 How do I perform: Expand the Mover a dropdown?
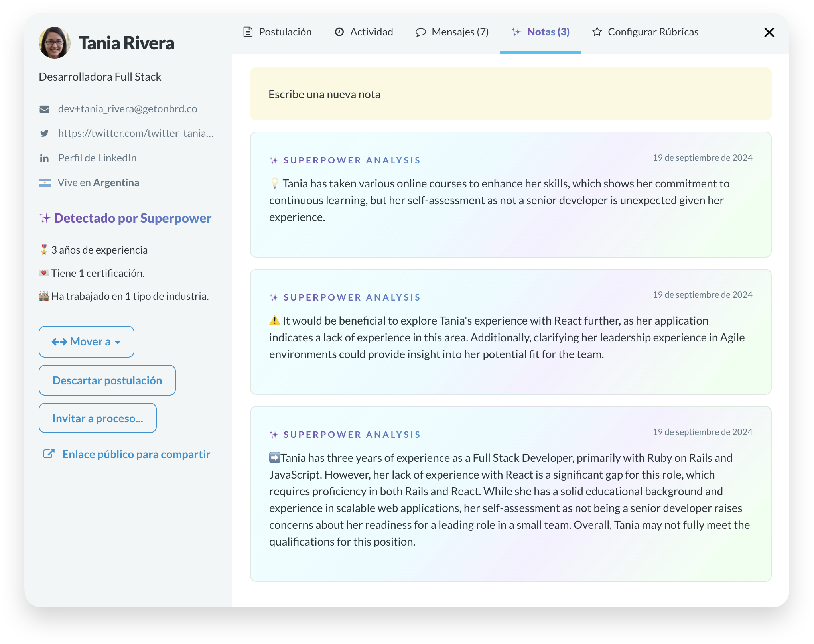click(x=87, y=342)
